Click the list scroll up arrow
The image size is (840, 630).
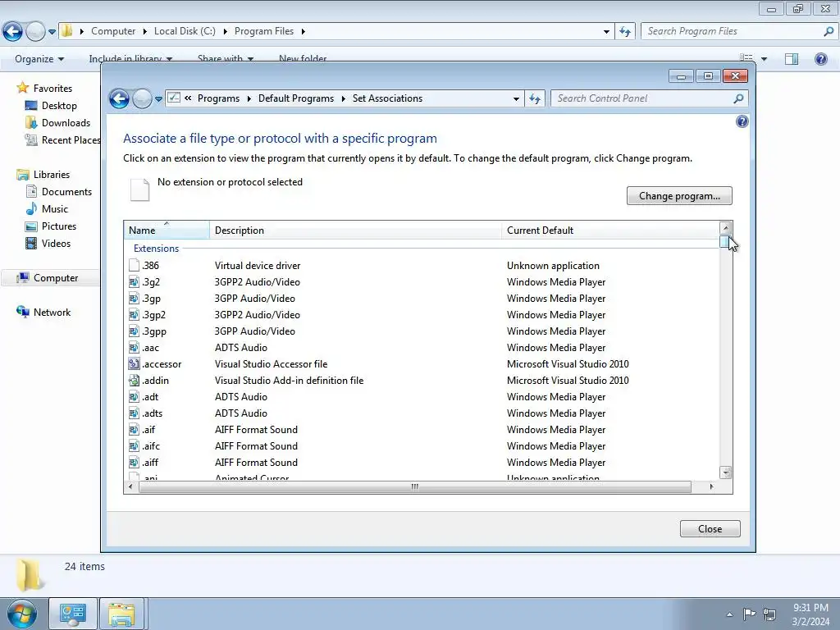click(x=725, y=228)
